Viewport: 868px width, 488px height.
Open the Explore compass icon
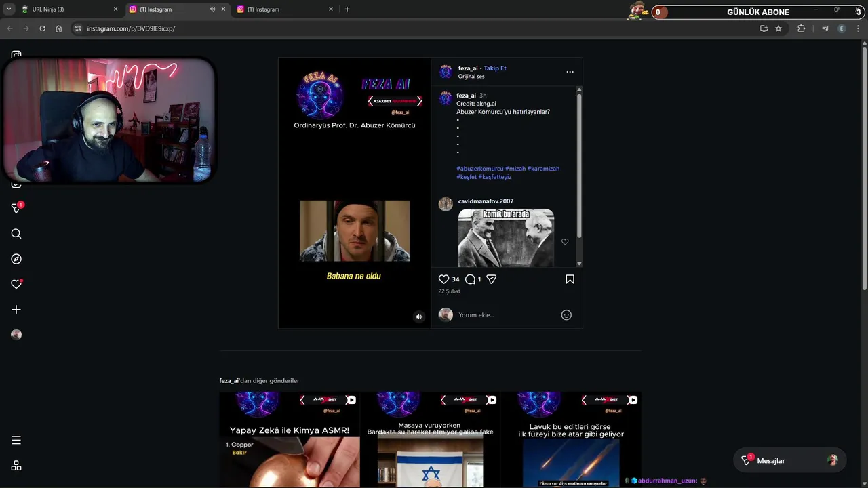pyautogui.click(x=16, y=259)
